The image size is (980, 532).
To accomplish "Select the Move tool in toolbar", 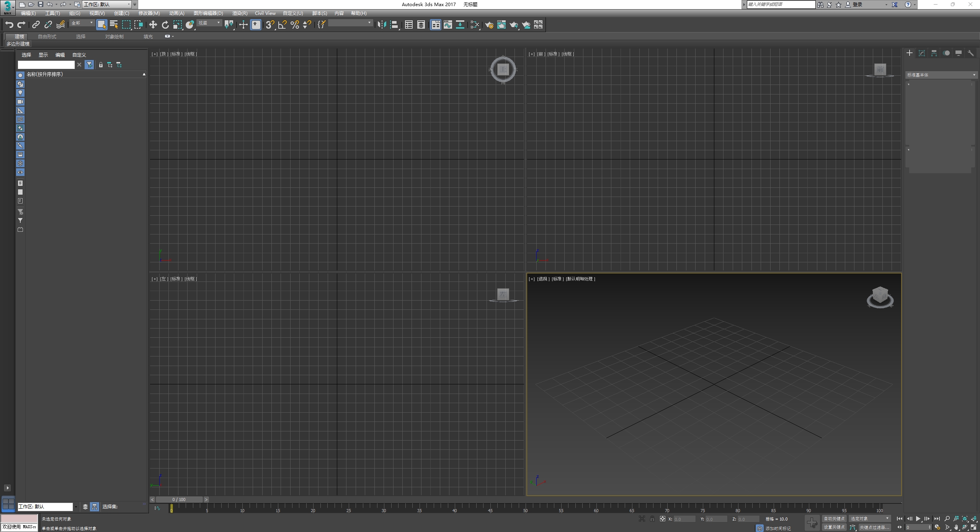I will tap(153, 25).
